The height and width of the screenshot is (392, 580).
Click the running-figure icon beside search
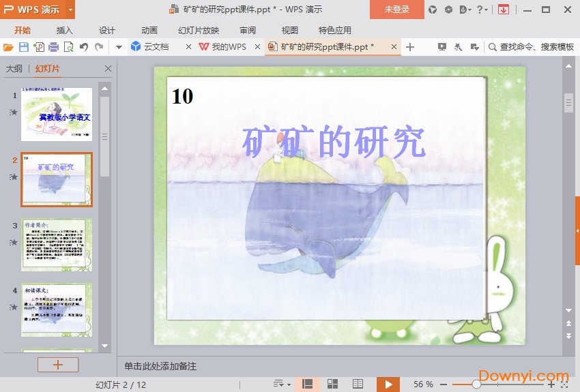tap(458, 46)
